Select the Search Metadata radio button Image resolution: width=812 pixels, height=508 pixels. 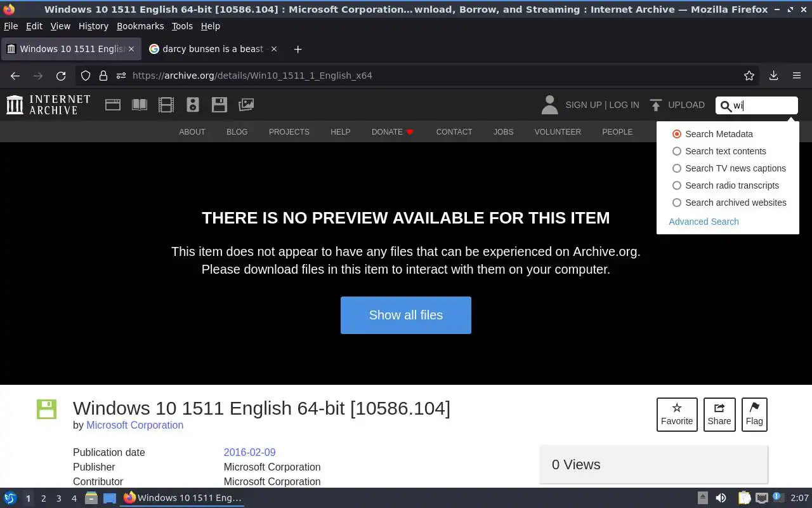point(677,134)
